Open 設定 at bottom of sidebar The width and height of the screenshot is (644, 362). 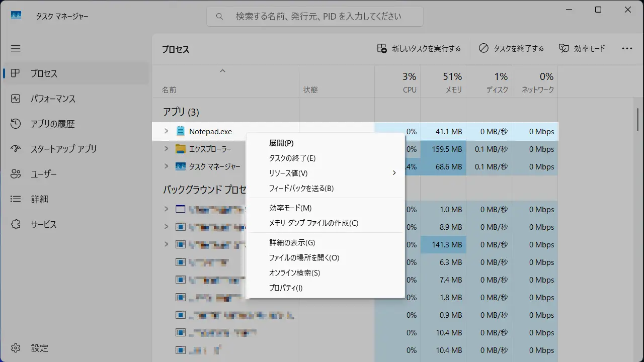(x=39, y=348)
